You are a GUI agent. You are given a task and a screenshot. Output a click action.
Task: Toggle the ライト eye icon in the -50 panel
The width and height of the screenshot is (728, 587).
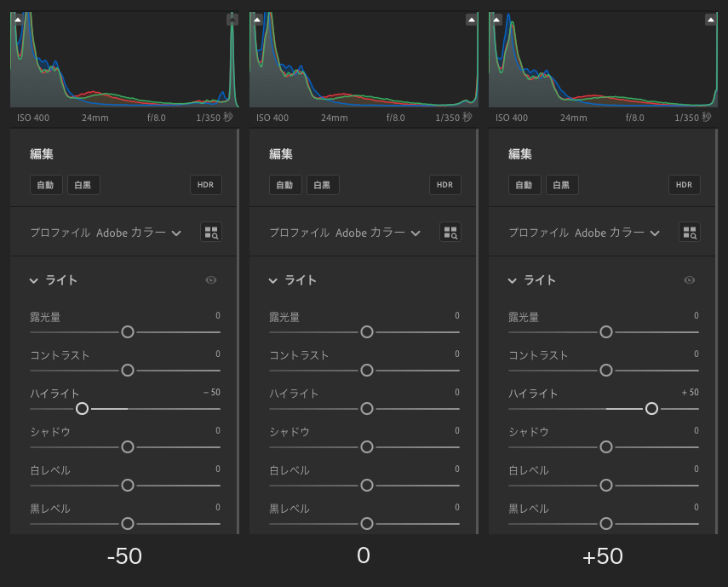tap(211, 280)
